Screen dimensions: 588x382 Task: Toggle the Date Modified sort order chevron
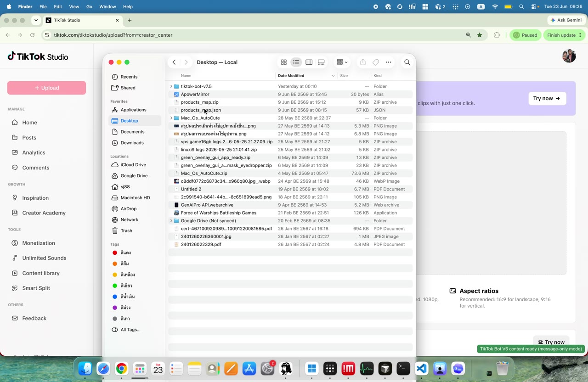(x=333, y=76)
